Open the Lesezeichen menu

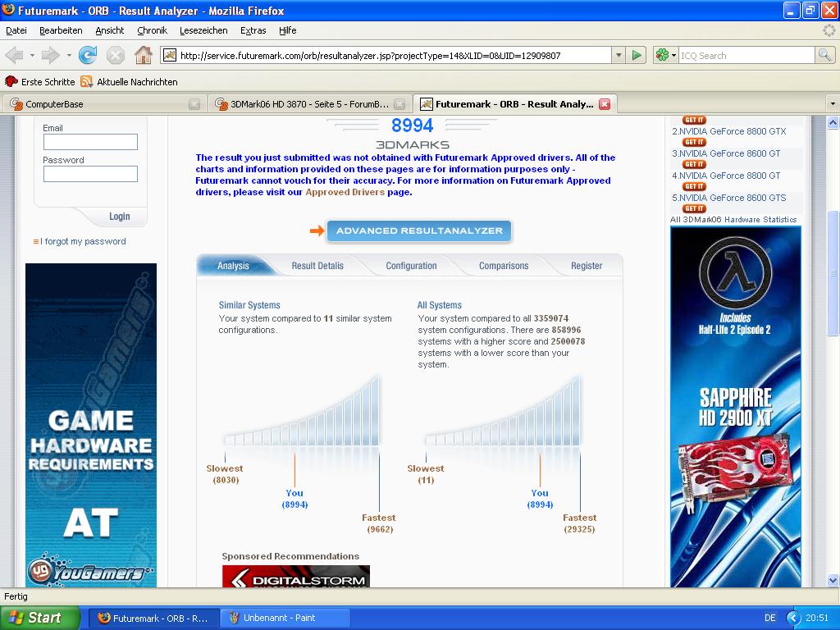tap(203, 30)
